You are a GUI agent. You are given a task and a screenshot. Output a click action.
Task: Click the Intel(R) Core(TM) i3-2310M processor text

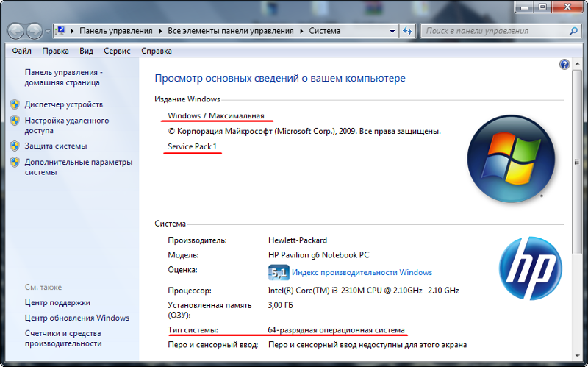tap(363, 291)
